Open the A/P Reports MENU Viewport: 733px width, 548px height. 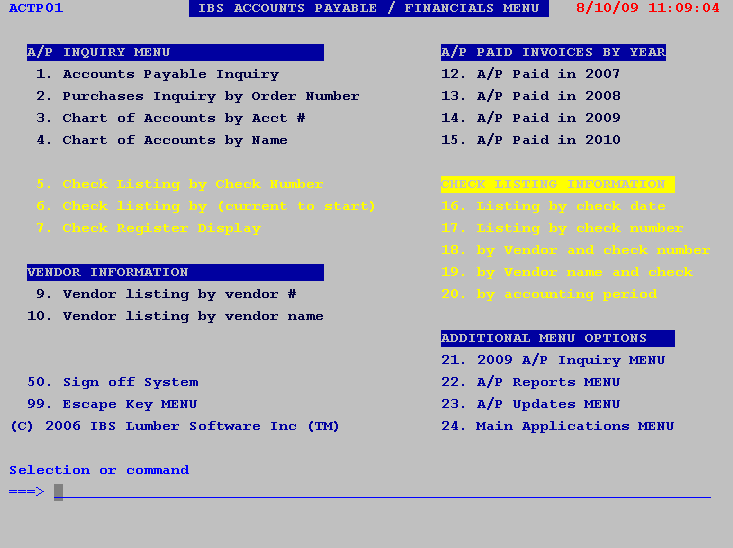531,382
